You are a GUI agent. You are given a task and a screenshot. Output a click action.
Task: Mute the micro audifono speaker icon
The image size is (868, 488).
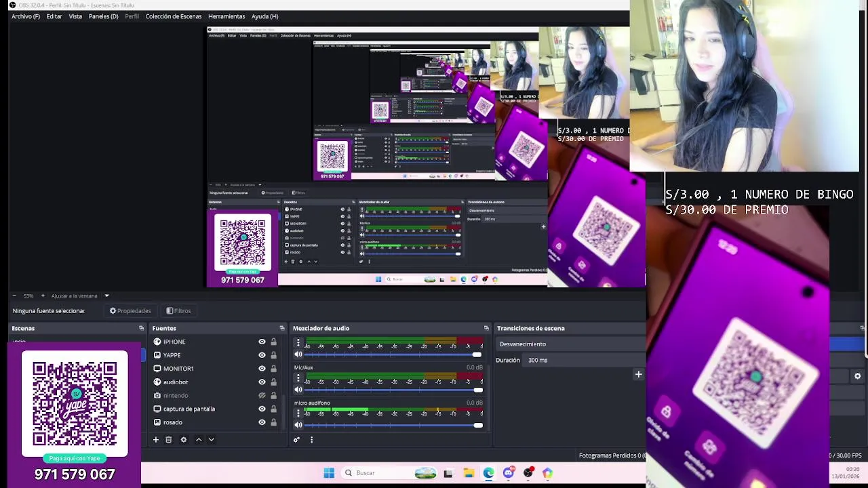pos(298,425)
